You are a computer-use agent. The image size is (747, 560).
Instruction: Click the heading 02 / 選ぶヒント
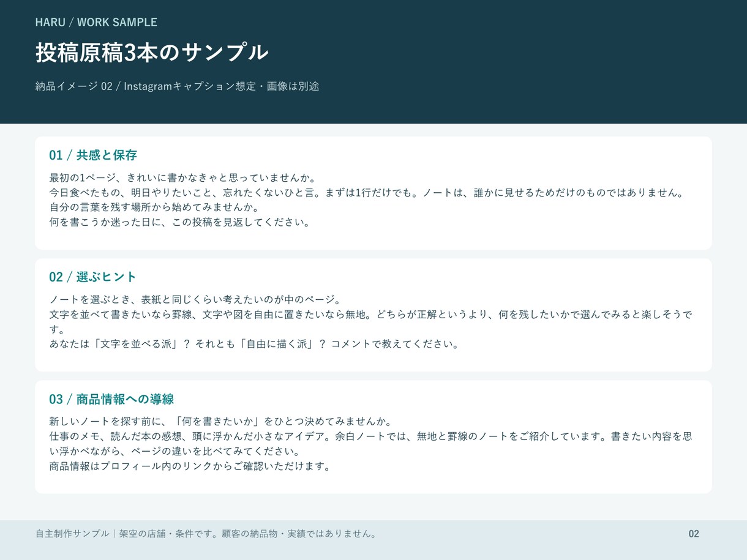click(93, 277)
